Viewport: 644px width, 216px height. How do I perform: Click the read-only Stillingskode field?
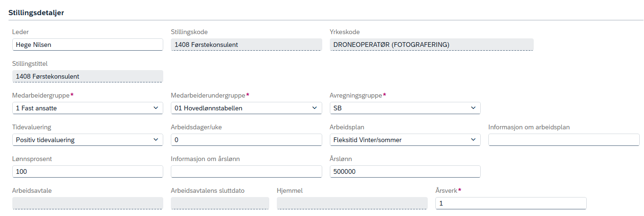click(x=247, y=45)
